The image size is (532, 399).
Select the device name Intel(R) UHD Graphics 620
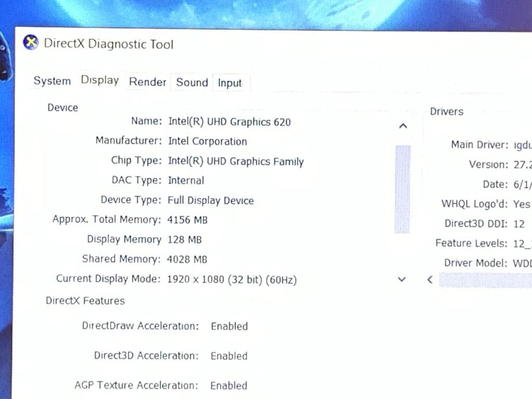[230, 122]
